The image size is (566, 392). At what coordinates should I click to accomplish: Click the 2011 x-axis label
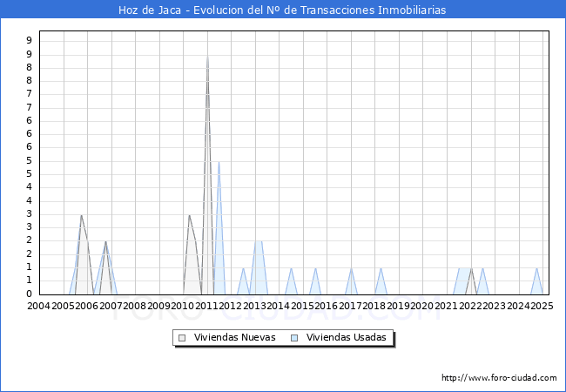[x=206, y=306]
